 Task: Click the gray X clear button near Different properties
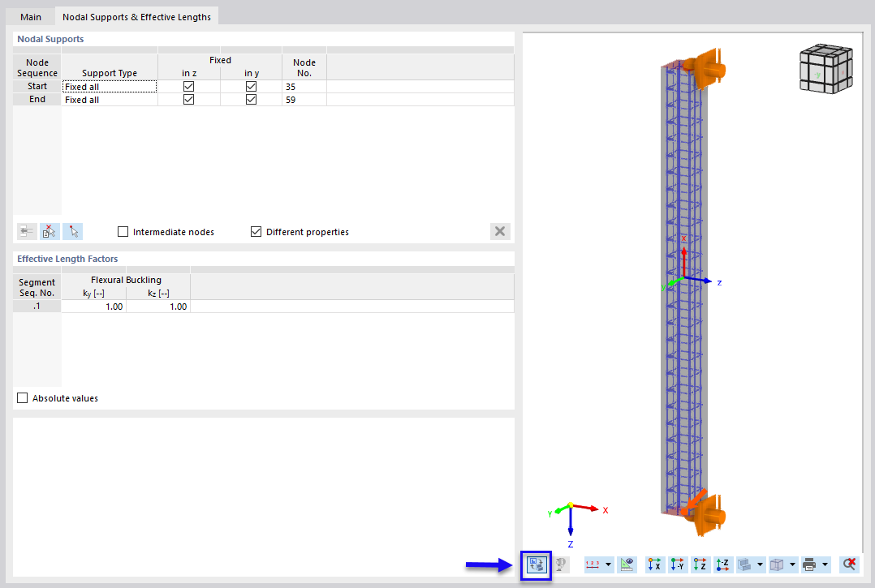click(x=499, y=231)
